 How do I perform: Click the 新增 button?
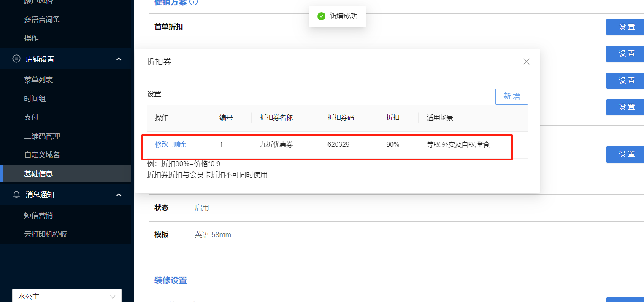point(511,96)
